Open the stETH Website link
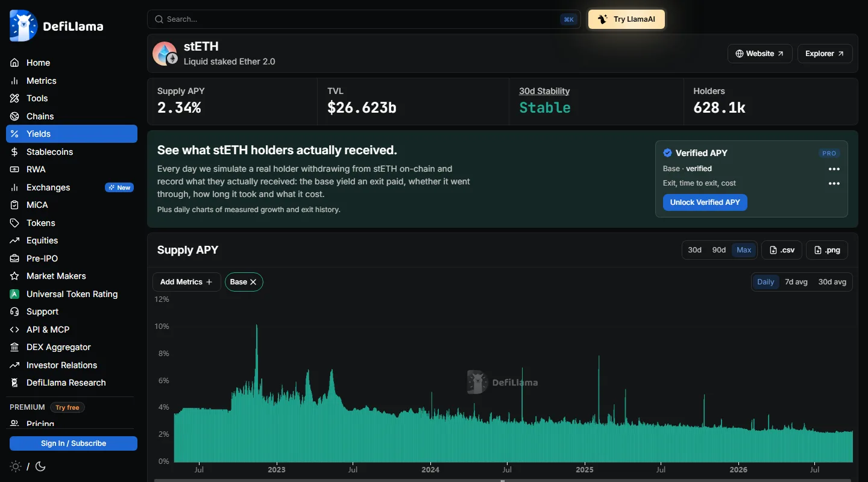Screen dimensions: 868x482 (x=759, y=54)
